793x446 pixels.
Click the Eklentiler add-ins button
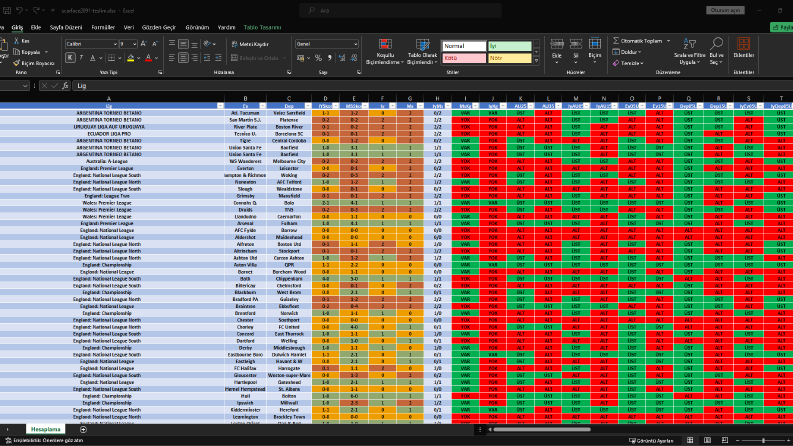click(743, 49)
